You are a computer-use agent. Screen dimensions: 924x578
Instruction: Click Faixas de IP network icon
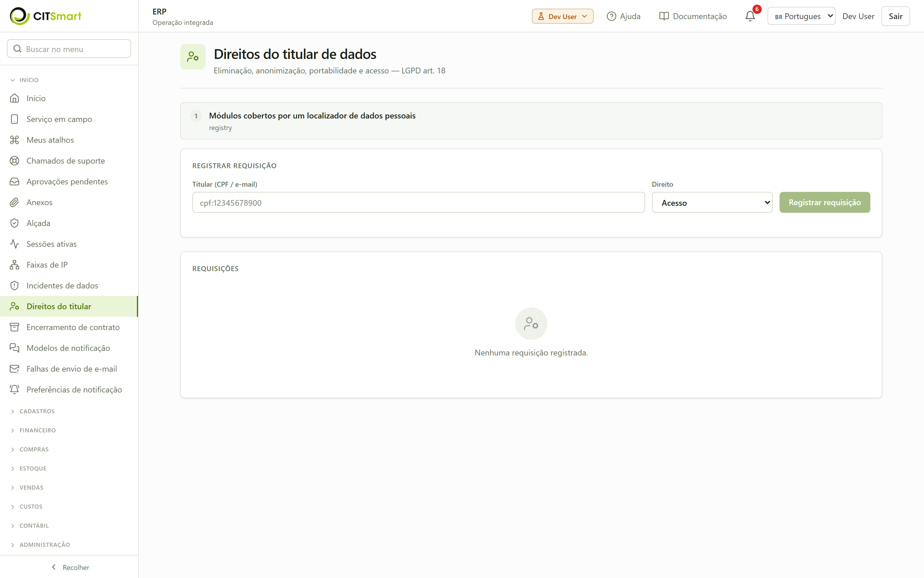14,264
